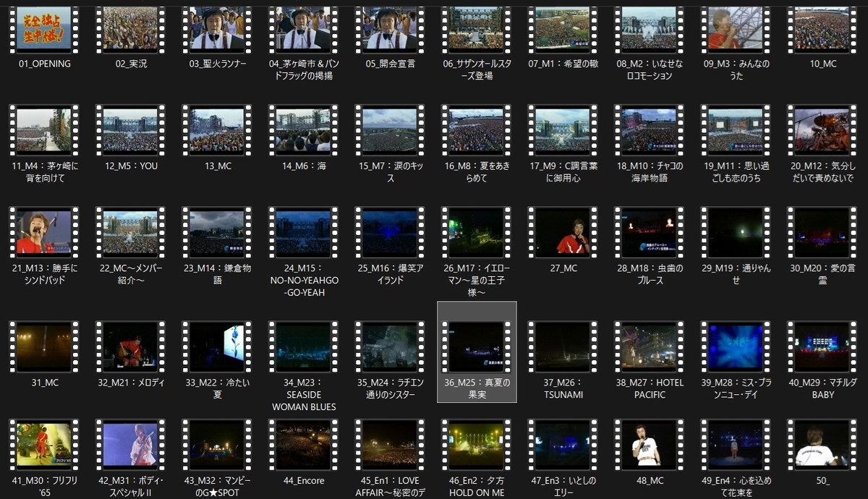Click the 08_M2：いなせなロコモーション file name
The width and height of the screenshot is (868, 499).
click(x=650, y=69)
